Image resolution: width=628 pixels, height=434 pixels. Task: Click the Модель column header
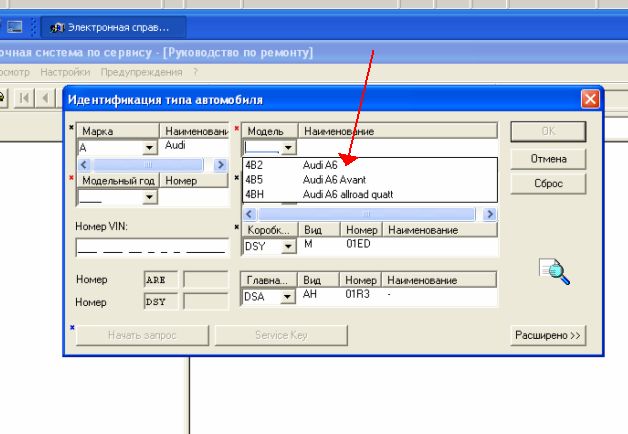point(270,131)
